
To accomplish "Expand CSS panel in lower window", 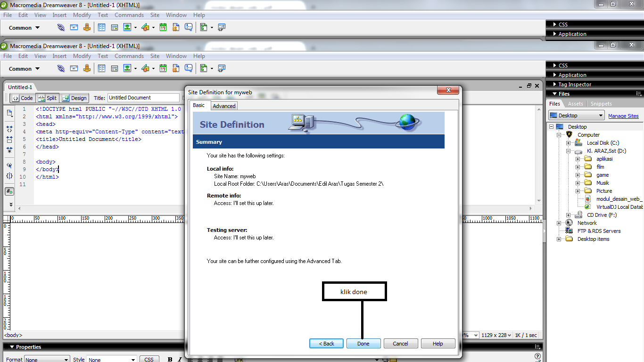I will (x=554, y=66).
